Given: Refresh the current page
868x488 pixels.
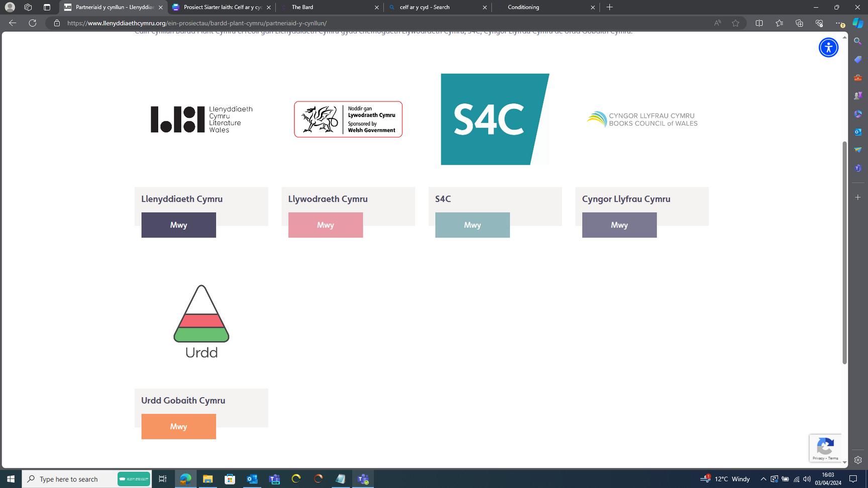Looking at the screenshot, I should pyautogui.click(x=33, y=23).
